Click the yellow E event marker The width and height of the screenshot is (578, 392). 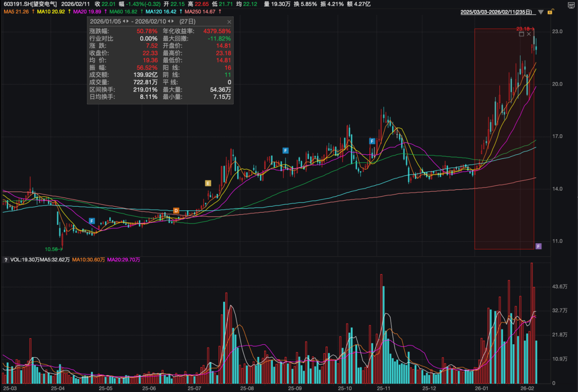pyautogui.click(x=208, y=183)
